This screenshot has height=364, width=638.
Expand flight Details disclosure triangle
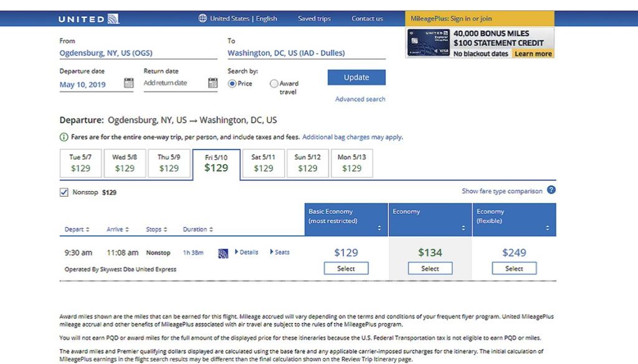point(236,252)
